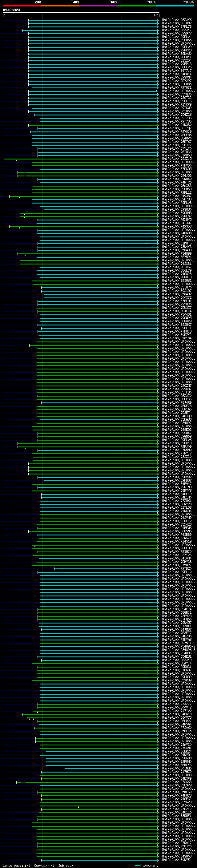Viewport: 197px width, 868px height.
Task: Click the label UniRef100_B9HK13
Action: point(177,443)
